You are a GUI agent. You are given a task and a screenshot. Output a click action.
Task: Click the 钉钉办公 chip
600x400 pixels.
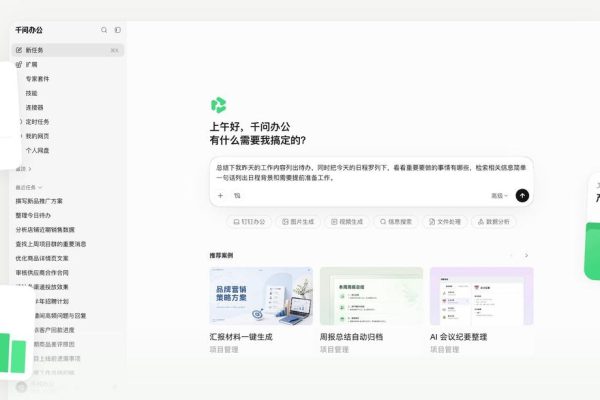[249, 222]
